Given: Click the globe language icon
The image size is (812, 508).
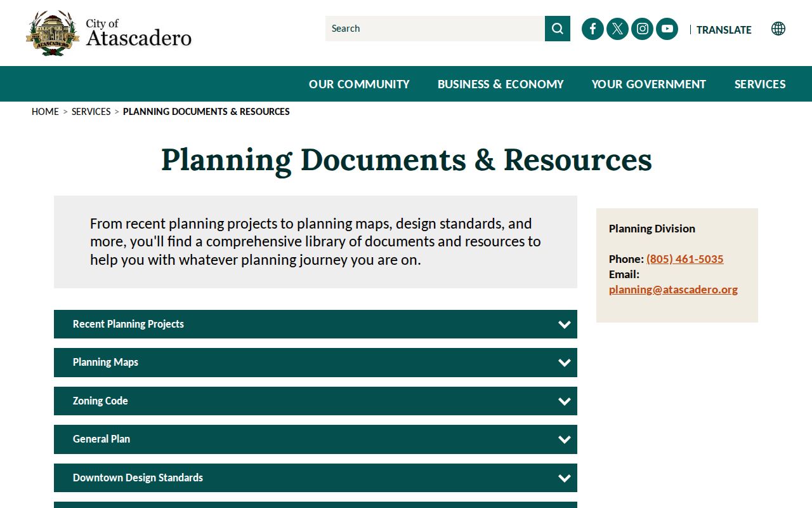Looking at the screenshot, I should pos(778,29).
